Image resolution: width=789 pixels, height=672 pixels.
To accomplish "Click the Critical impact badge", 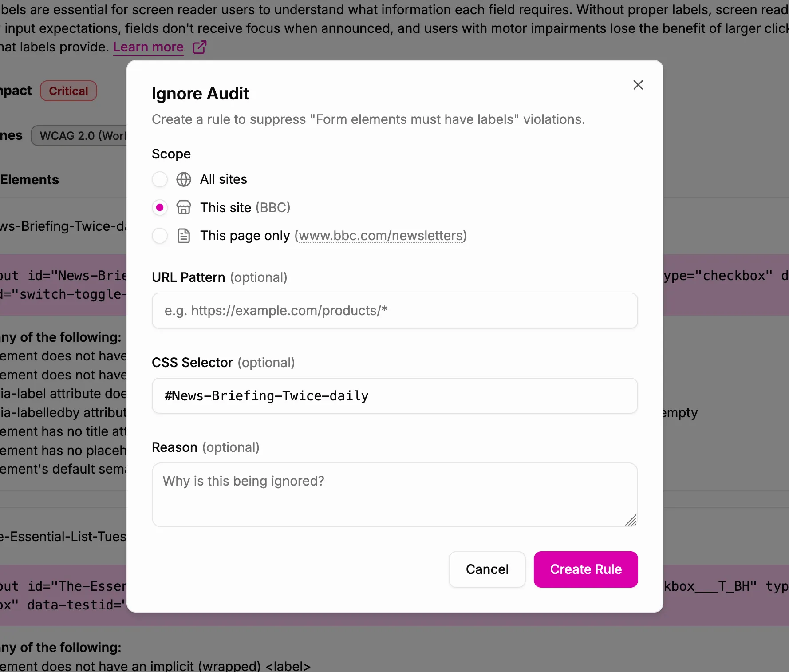I will [68, 91].
